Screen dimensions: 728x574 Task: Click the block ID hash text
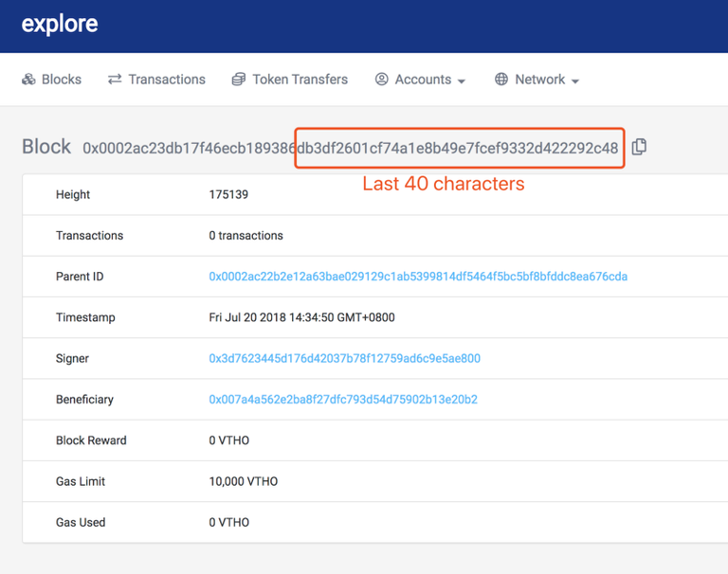(x=351, y=148)
